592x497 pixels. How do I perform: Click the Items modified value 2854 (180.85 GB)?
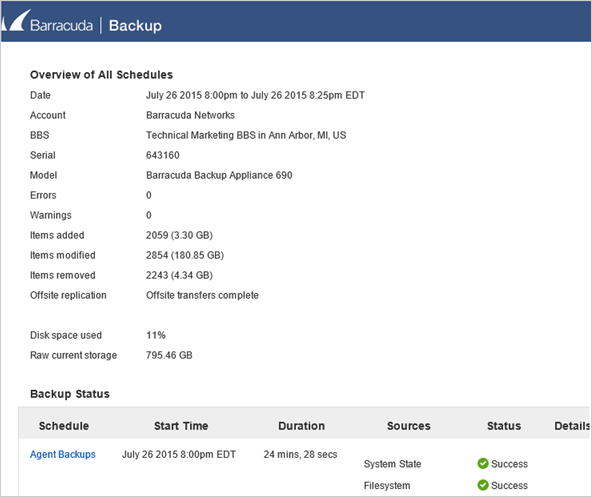click(x=185, y=255)
